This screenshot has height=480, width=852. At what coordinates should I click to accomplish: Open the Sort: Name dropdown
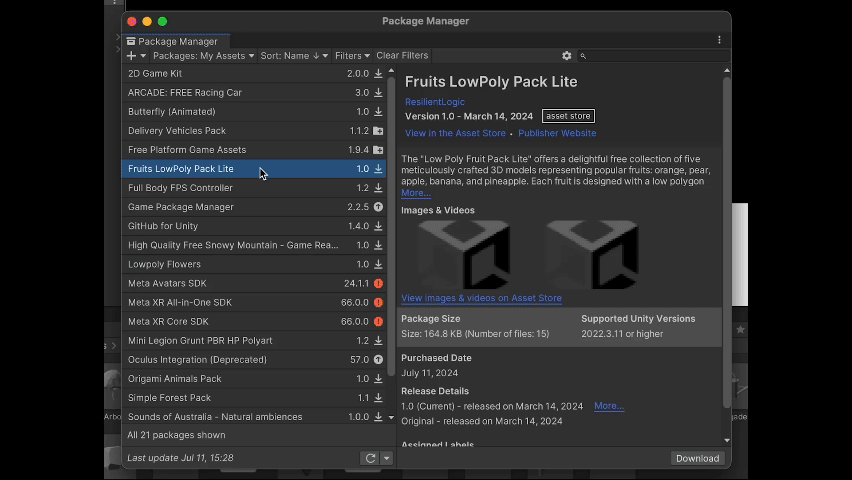pos(294,56)
